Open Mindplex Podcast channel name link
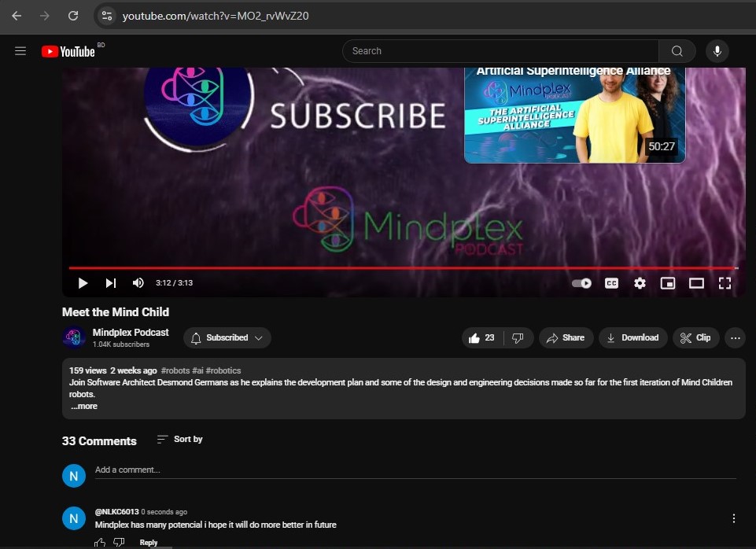This screenshot has height=549, width=756. click(x=131, y=332)
